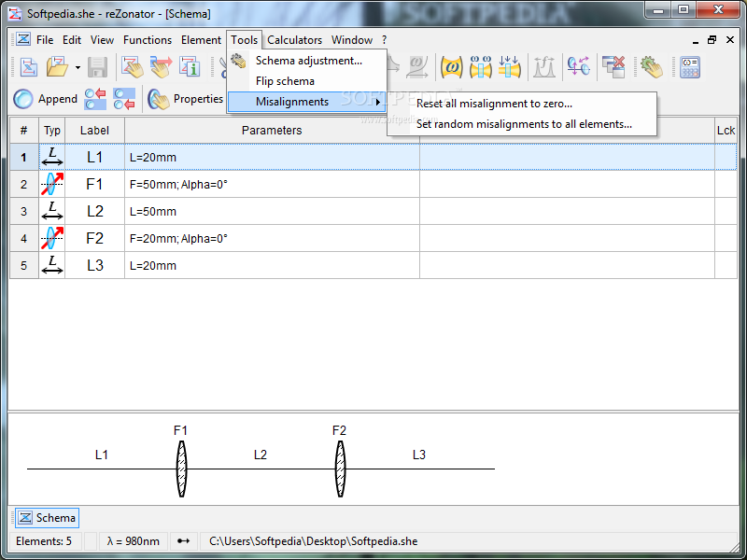This screenshot has width=747, height=560.
Task: Choose Flip schema menu entry
Action: (x=307, y=81)
